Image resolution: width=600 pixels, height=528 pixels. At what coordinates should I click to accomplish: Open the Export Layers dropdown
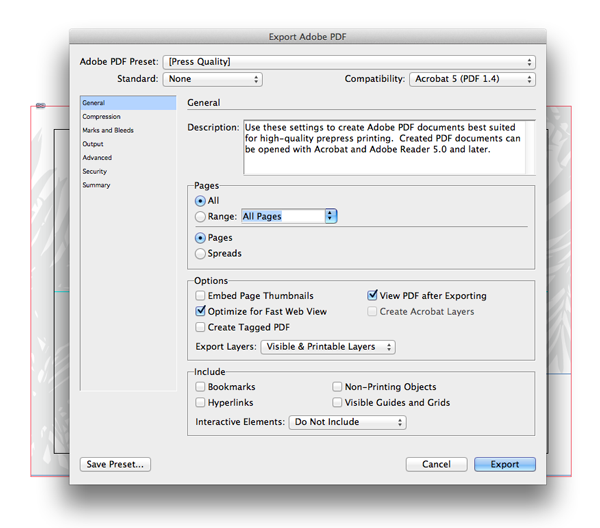(328, 347)
